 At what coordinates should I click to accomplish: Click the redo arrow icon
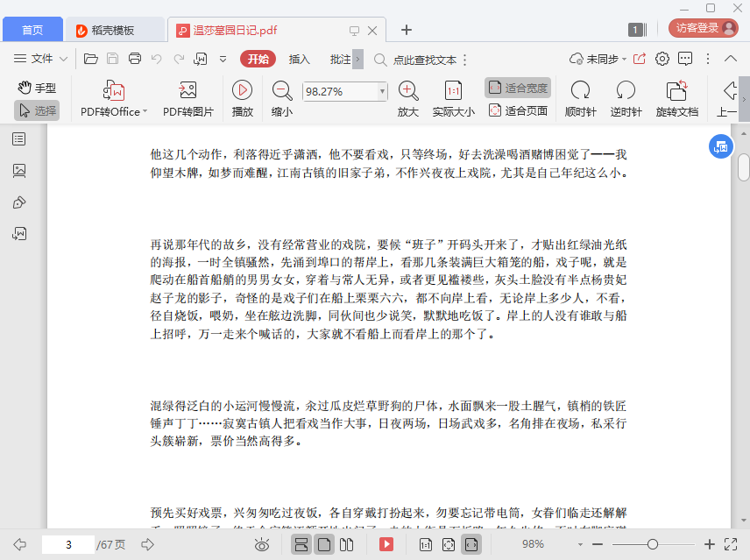click(179, 59)
